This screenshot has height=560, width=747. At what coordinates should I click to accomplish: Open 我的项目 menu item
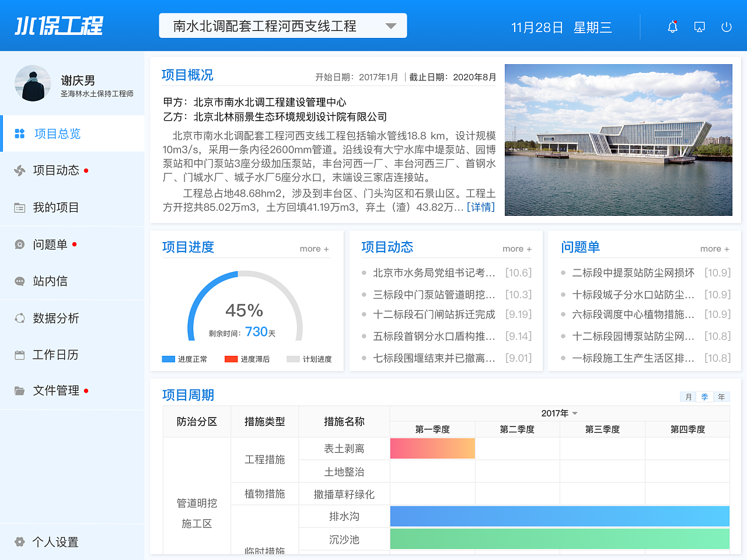click(72, 208)
